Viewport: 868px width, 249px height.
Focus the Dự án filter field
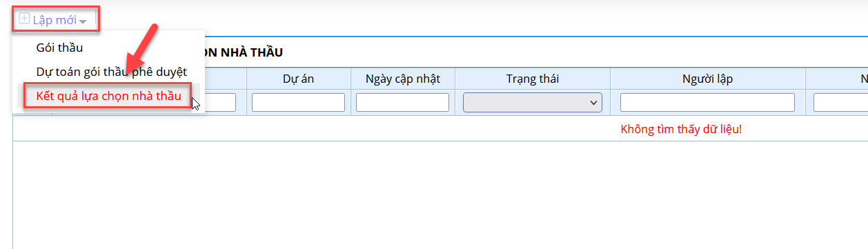pyautogui.click(x=298, y=102)
